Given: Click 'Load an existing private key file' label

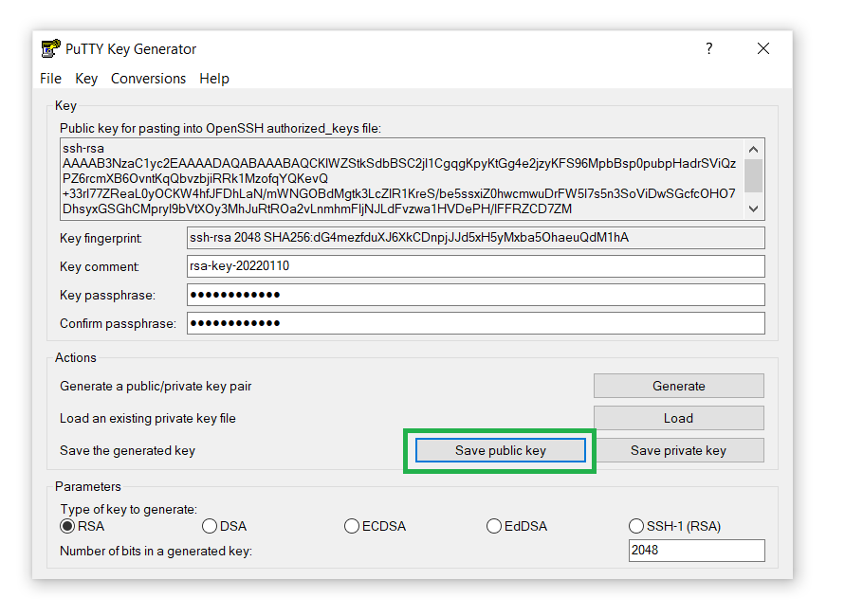Looking at the screenshot, I should (148, 418).
